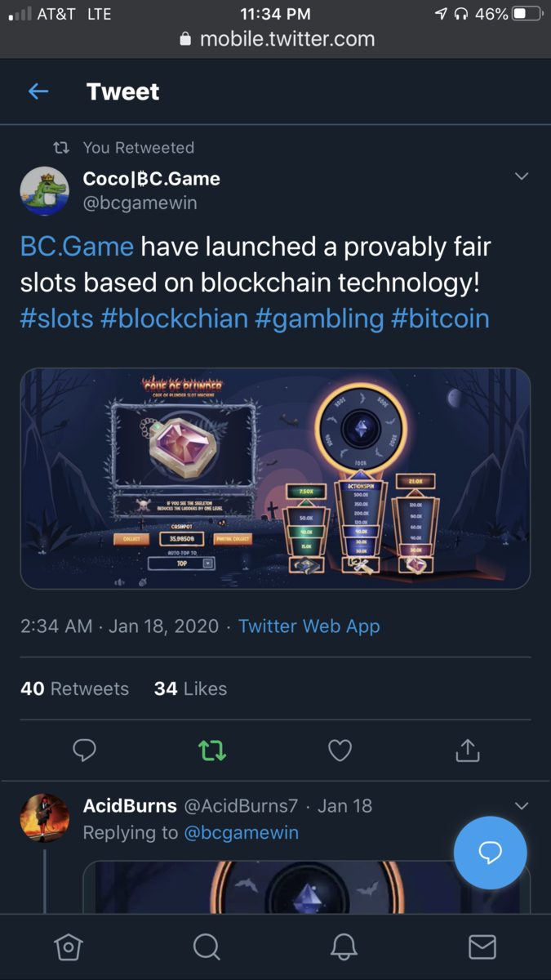Viewport: 551px width, 980px height.
Task: Open the Search tab in bottom bar
Action: (x=207, y=947)
